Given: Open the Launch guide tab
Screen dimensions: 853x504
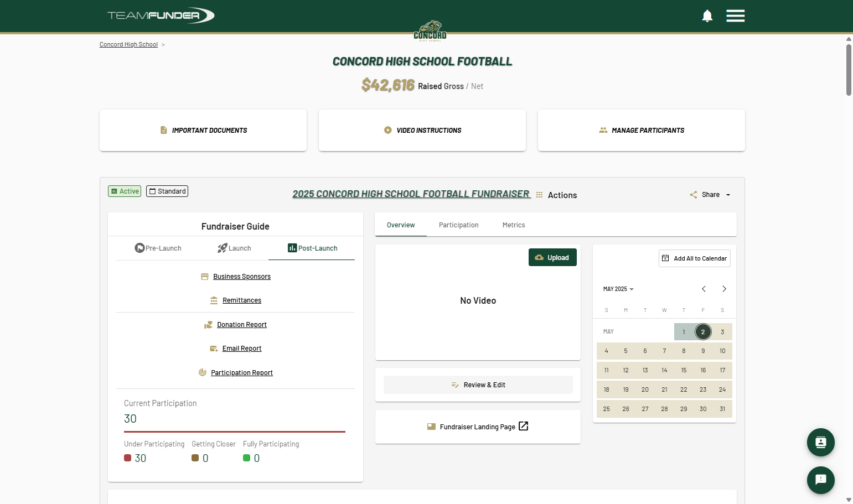Looking at the screenshot, I should point(234,248).
